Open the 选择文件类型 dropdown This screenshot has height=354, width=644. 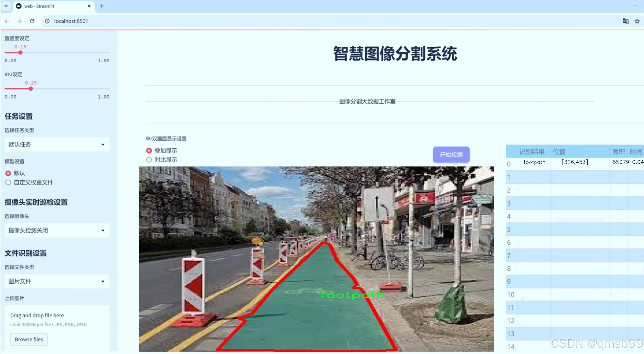[x=57, y=281]
